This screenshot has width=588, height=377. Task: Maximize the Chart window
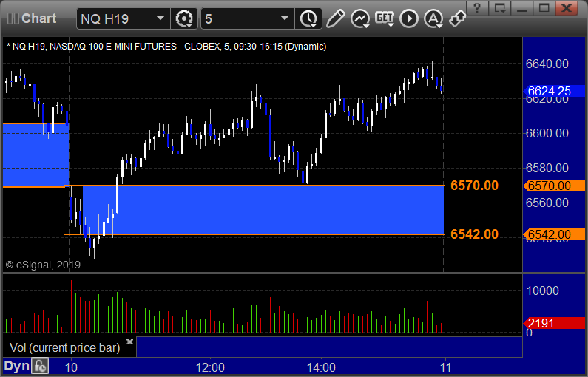point(544,7)
